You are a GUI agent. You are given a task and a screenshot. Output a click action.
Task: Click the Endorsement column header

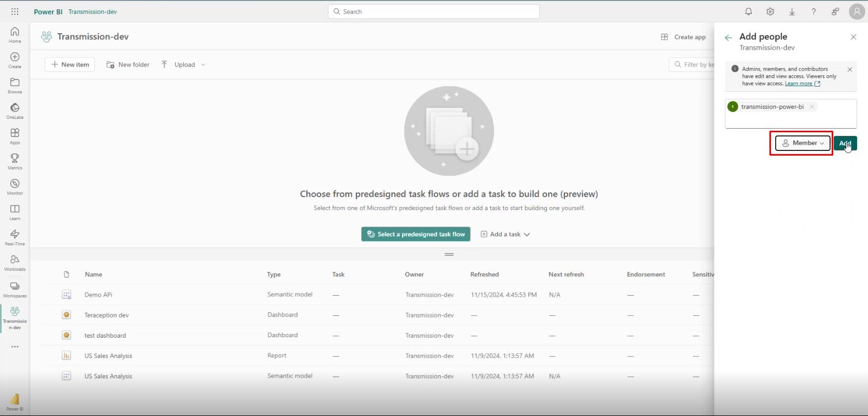click(x=646, y=274)
